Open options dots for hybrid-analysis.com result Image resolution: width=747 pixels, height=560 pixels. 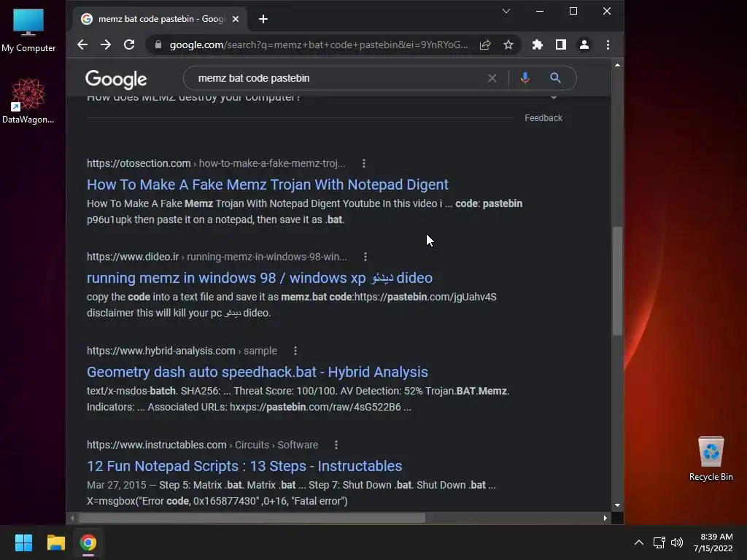pos(295,351)
